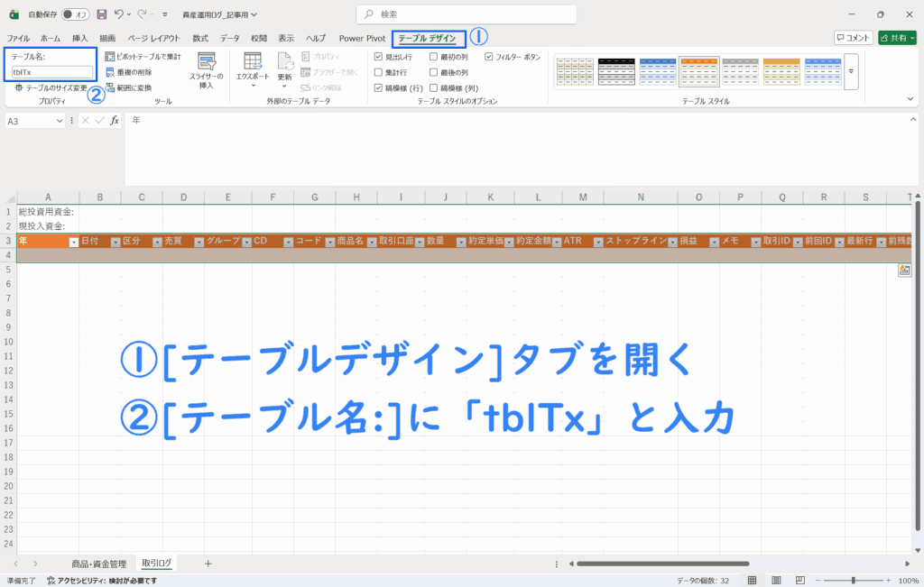Expand the table styles gallery
Image resolution: width=924 pixels, height=587 pixels.
[850, 70]
